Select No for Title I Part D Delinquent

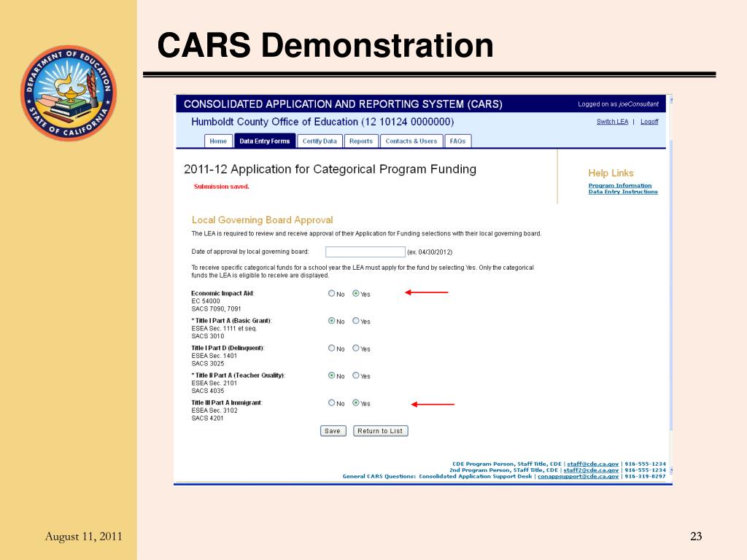click(332, 348)
